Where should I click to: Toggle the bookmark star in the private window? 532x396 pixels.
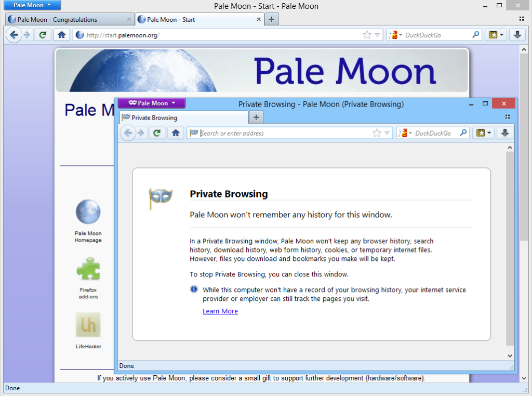click(x=376, y=133)
